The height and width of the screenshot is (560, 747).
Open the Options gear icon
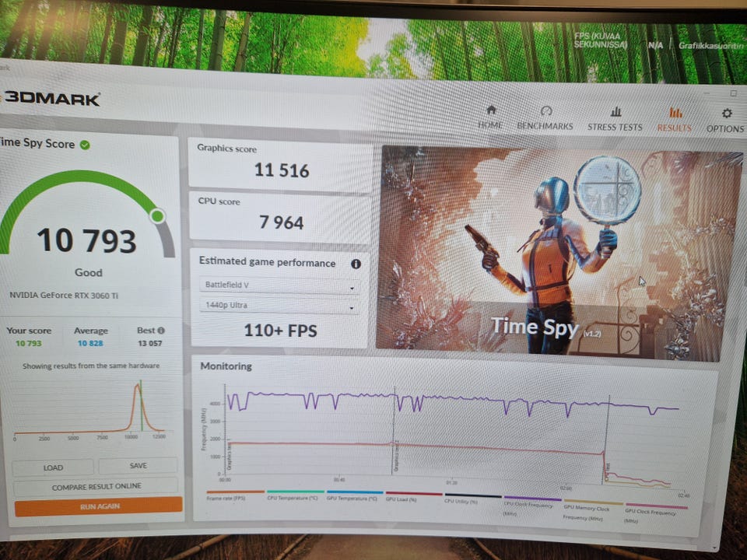[x=727, y=114]
